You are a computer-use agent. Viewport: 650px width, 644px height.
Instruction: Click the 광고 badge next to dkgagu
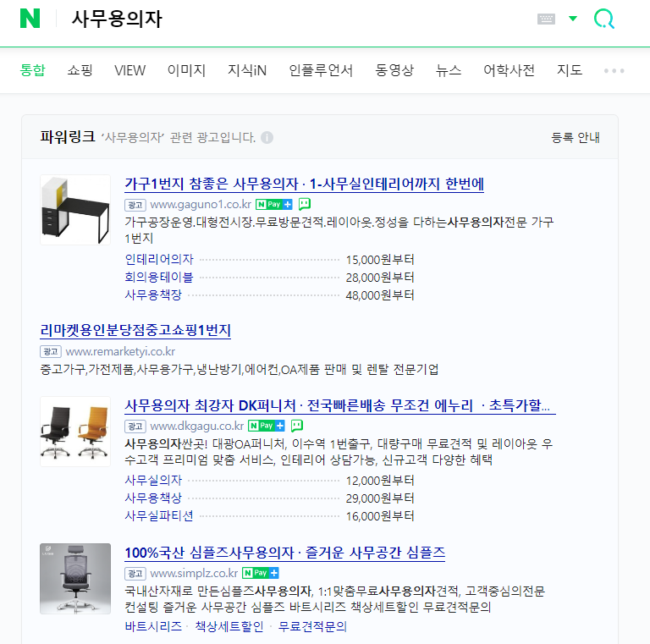[x=135, y=426]
